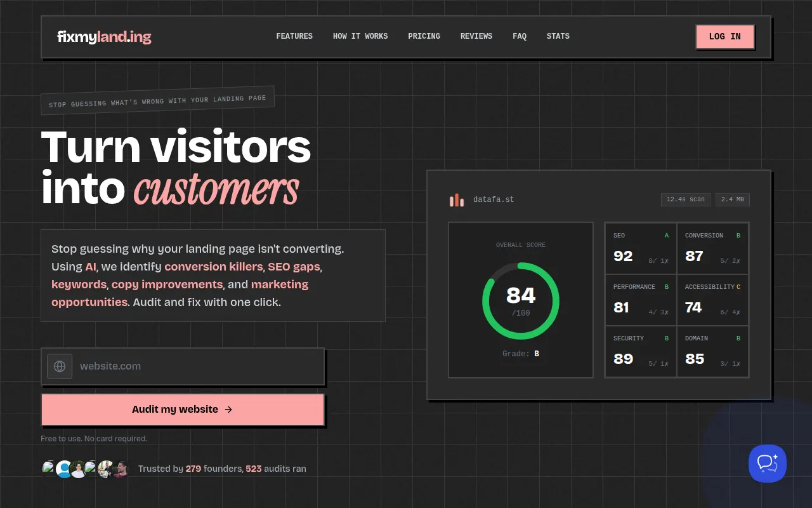Screen dimensions: 812x508
Task: Open the chat support widget icon
Action: tap(768, 464)
